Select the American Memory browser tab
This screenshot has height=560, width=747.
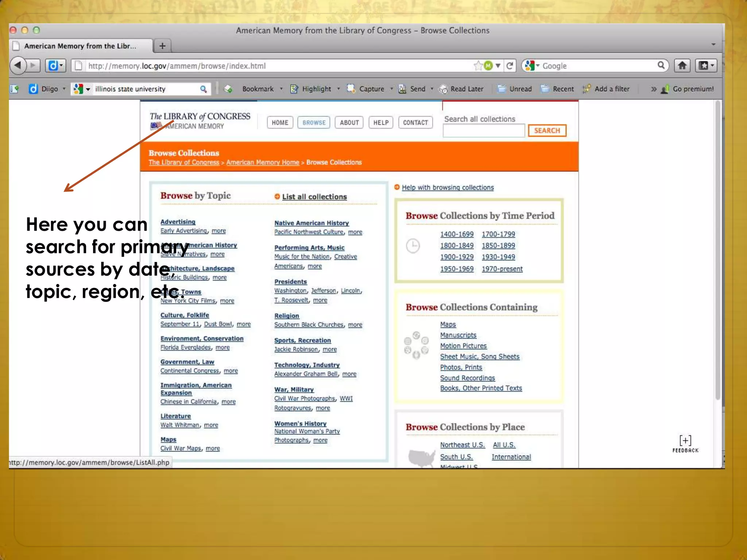pos(81,46)
